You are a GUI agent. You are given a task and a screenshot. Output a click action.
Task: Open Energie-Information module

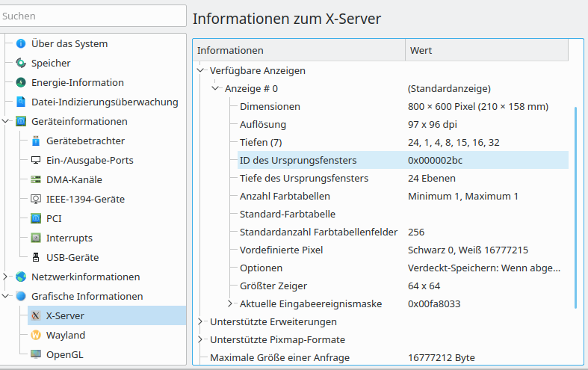[78, 82]
